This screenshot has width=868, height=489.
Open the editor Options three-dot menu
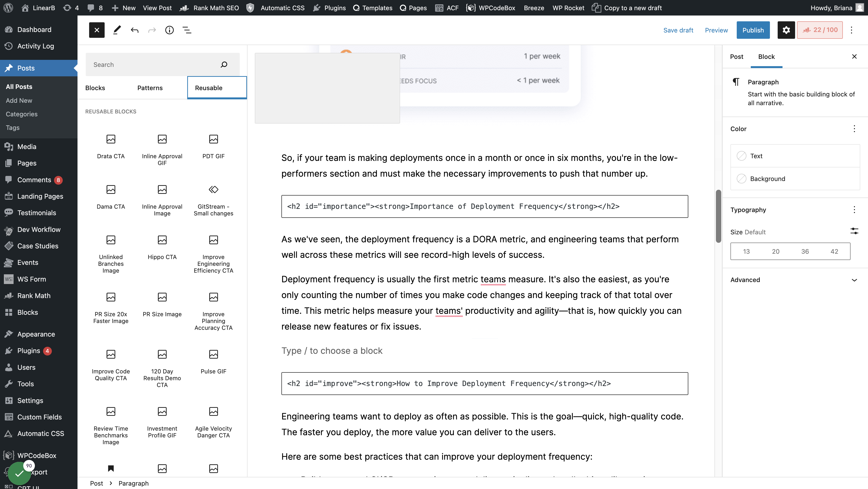[x=852, y=30]
